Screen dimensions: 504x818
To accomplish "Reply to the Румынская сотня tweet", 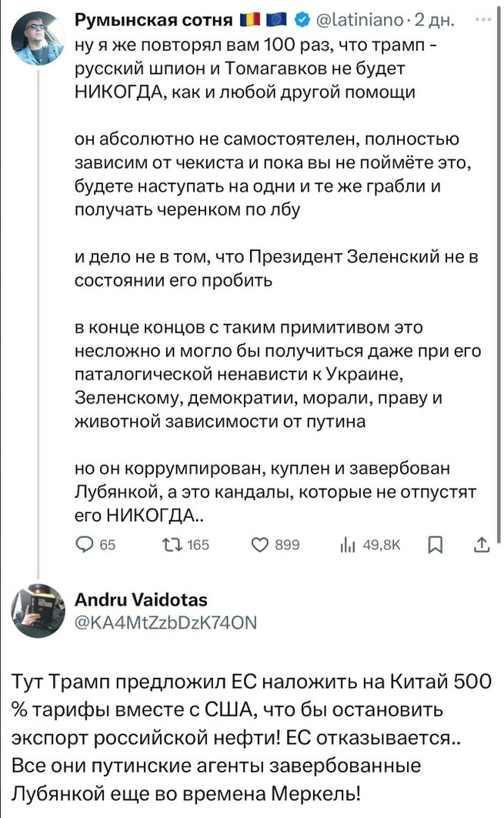I will (83, 546).
